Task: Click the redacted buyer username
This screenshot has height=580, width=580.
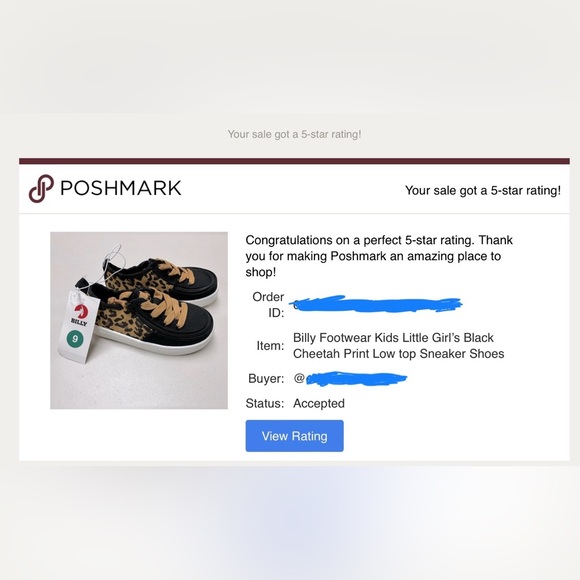Action: coord(357,379)
